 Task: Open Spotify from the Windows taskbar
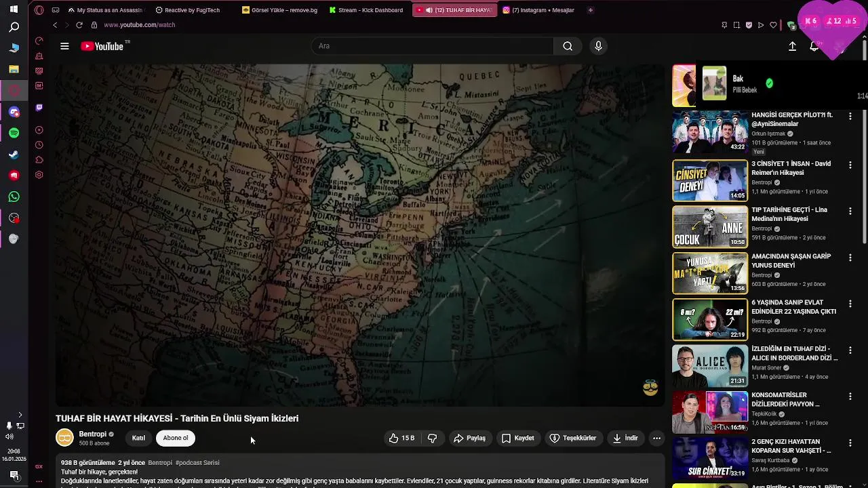pos(14,133)
